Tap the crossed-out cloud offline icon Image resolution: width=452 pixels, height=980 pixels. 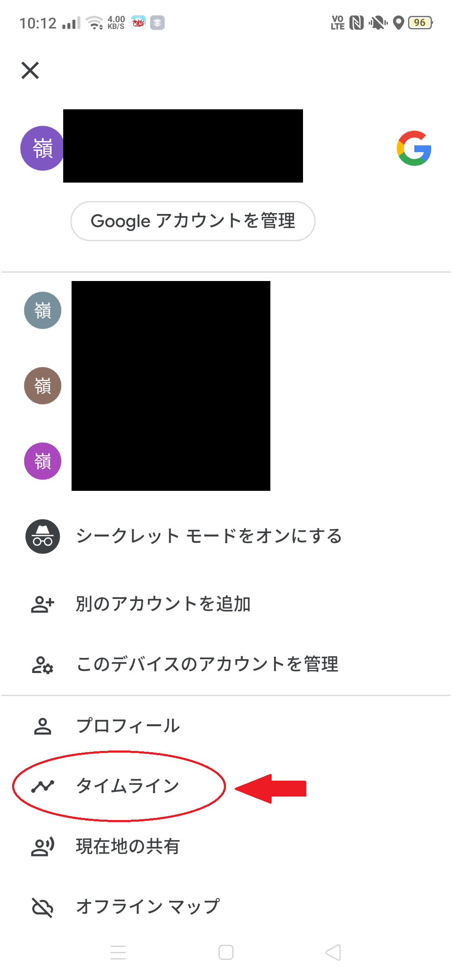pos(43,907)
